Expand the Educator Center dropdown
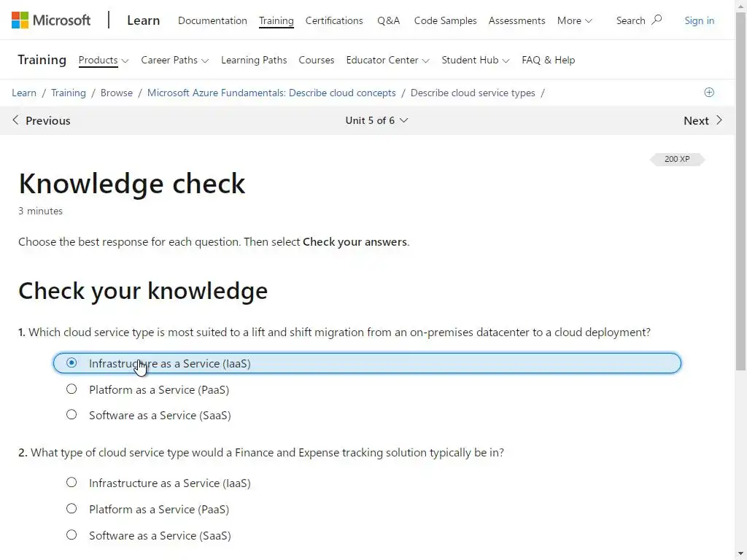The width and height of the screenshot is (747, 560). [x=388, y=60]
